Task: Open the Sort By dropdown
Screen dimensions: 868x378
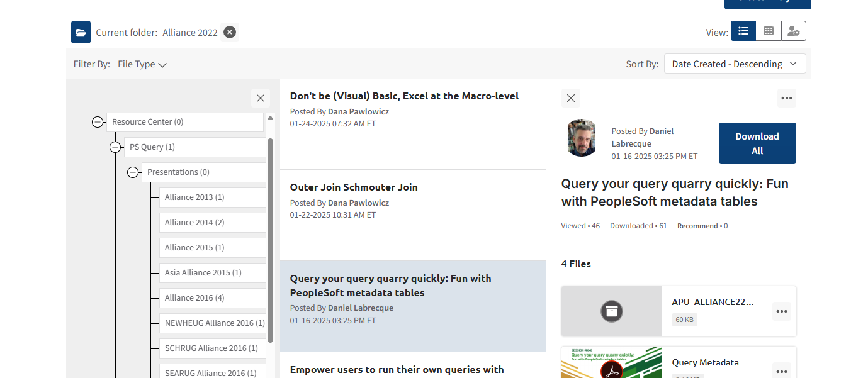Action: [x=735, y=64]
